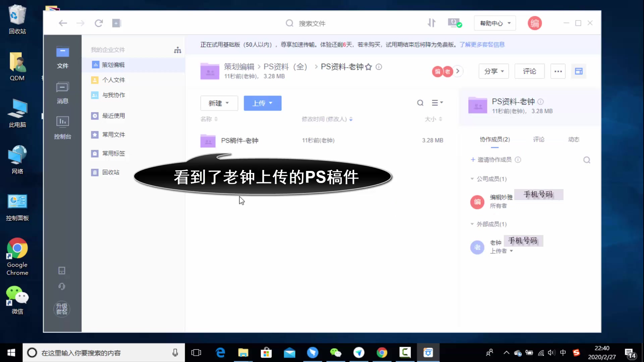Click the search icon in file list toolbar
Viewport: 644px width, 362px height.
(x=420, y=103)
